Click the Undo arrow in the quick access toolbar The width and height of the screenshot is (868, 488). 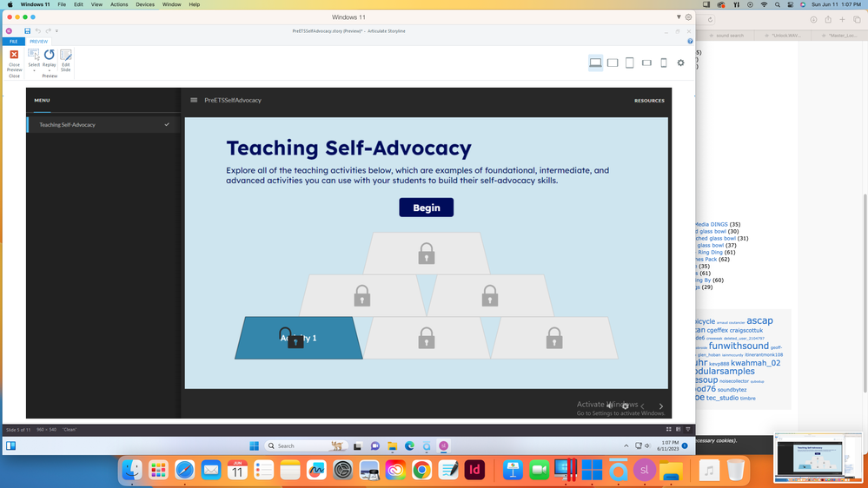(x=38, y=31)
